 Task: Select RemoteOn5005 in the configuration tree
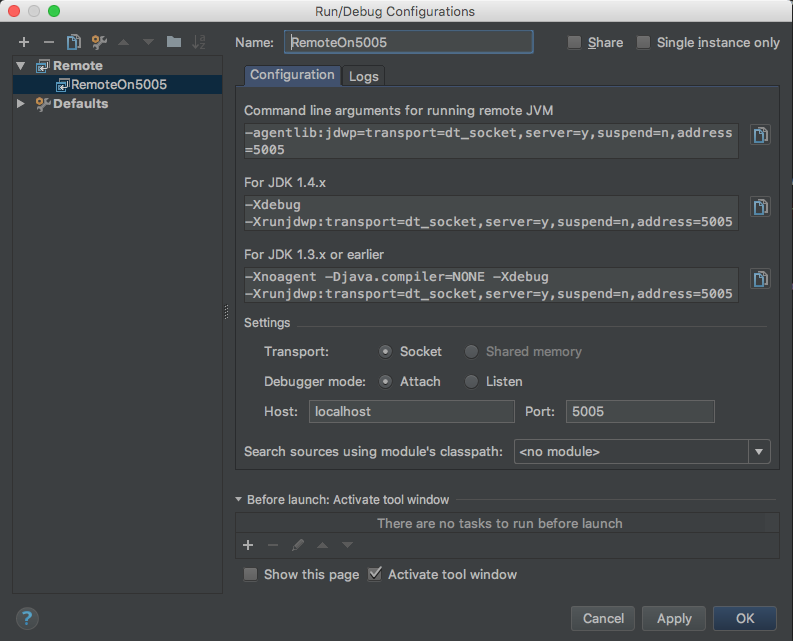pyautogui.click(x=118, y=84)
